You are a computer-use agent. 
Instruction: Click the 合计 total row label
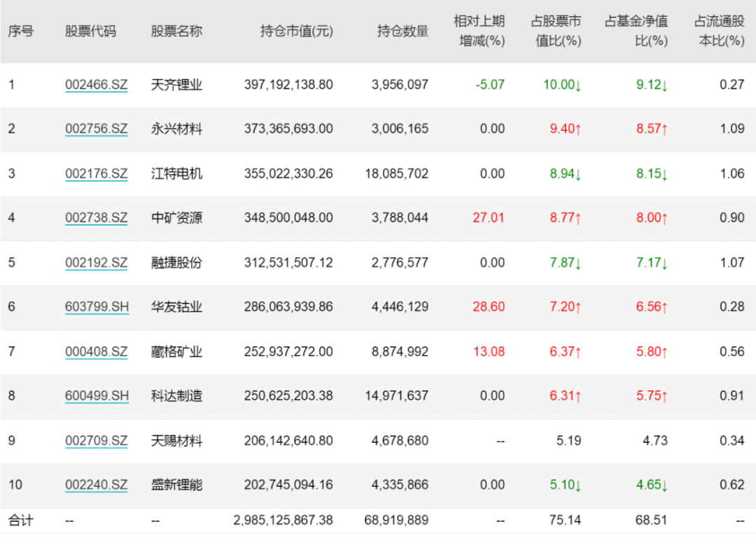tap(20, 520)
